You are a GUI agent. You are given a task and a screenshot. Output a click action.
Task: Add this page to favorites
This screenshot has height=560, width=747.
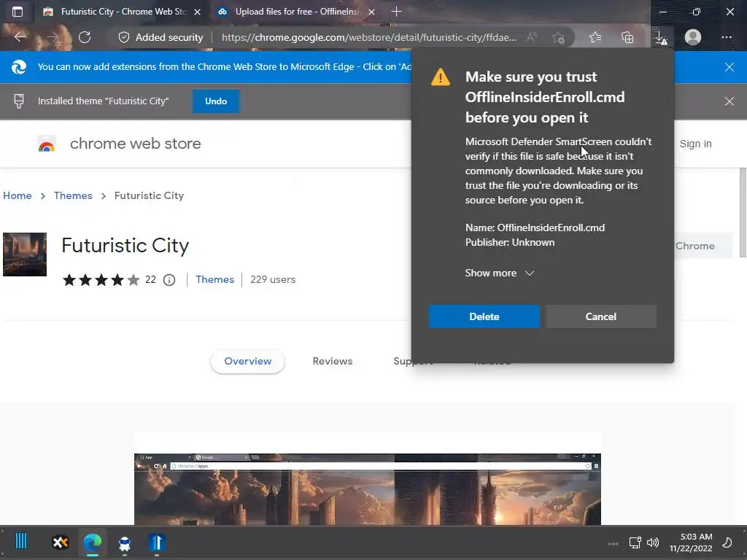[x=559, y=37]
